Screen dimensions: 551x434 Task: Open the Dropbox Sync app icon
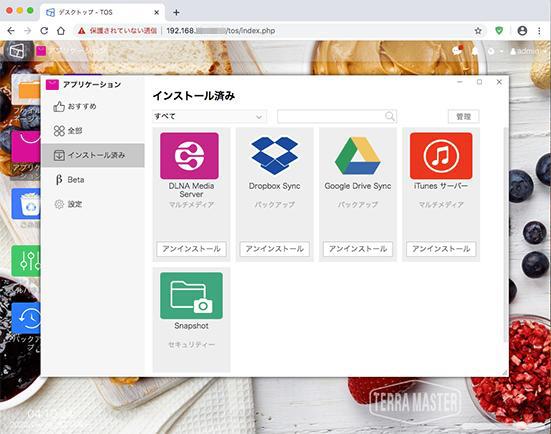pos(275,156)
